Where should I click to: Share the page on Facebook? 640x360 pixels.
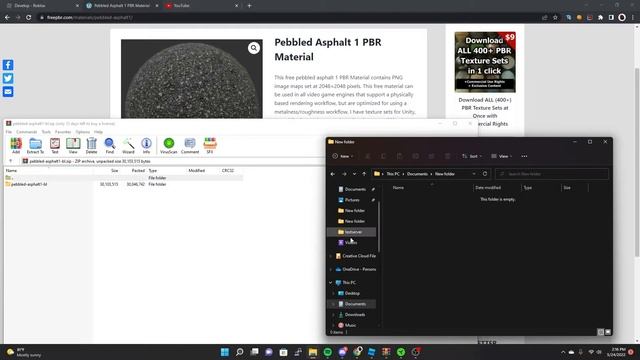[x=8, y=65]
